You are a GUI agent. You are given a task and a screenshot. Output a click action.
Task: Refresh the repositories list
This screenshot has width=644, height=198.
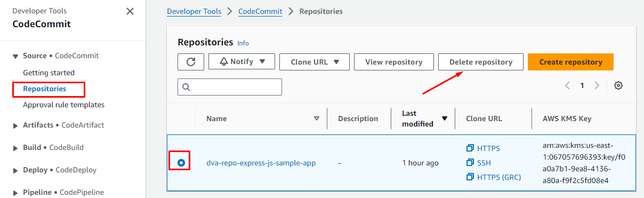[191, 62]
